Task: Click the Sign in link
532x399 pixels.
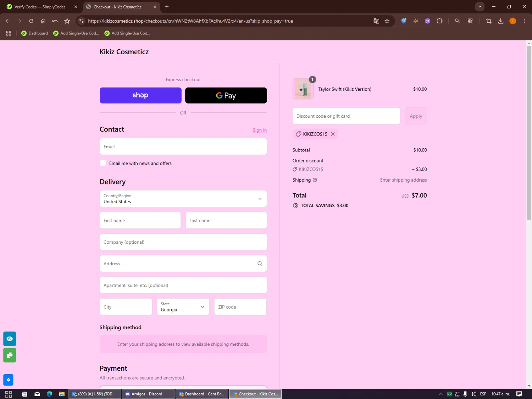Action: click(260, 130)
